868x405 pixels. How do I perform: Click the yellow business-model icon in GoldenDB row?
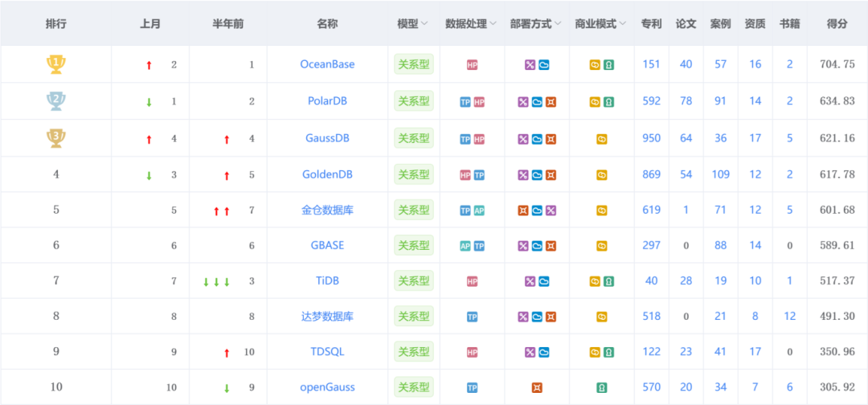(602, 175)
